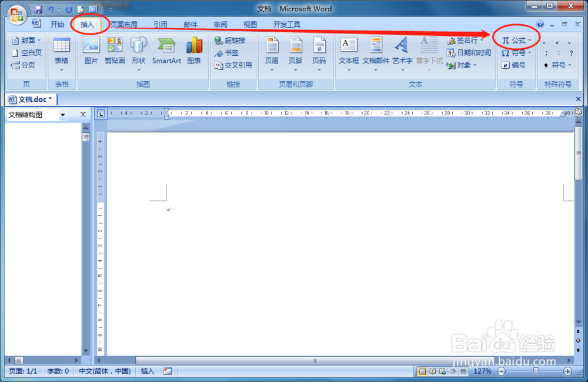Image resolution: width=588 pixels, height=382 pixels.
Task: Insert WordArt (艺术字)
Action: (x=402, y=55)
